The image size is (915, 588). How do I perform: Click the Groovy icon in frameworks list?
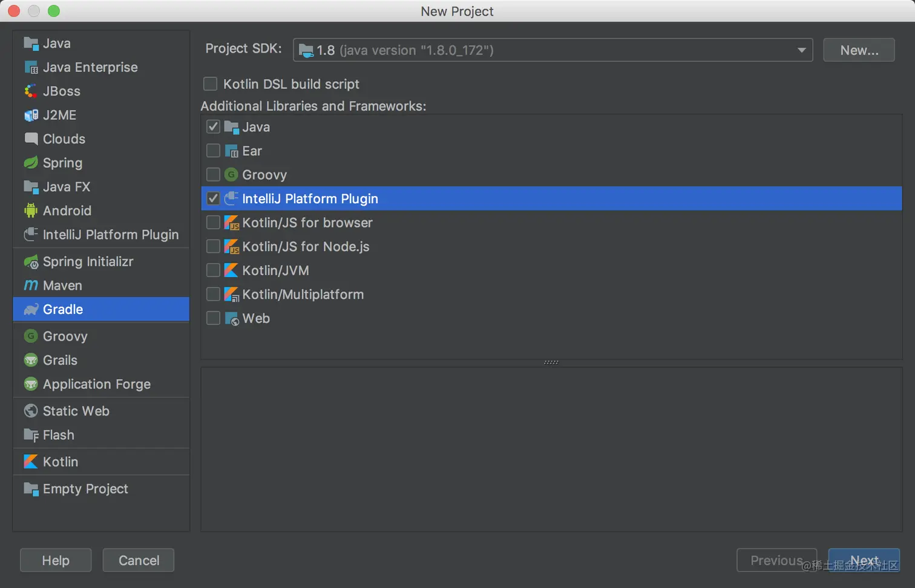tap(231, 175)
